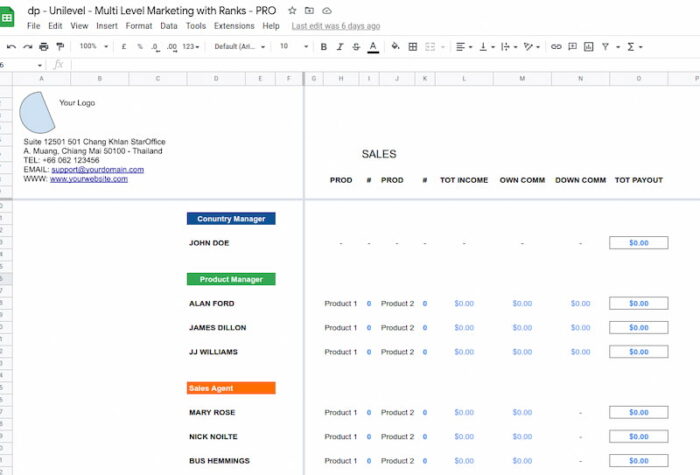Format as percent icon
Image resolution: width=700 pixels, height=475 pixels.
[140, 46]
